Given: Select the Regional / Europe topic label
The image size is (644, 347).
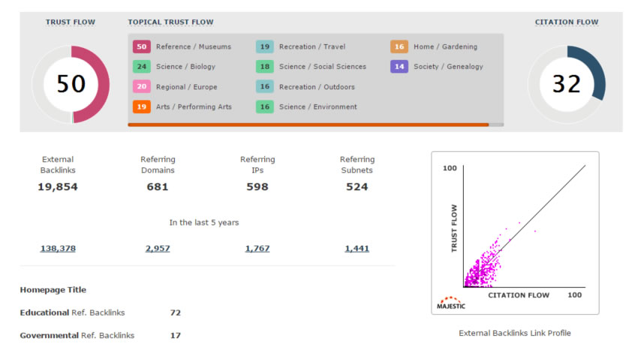Looking at the screenshot, I should [x=186, y=87].
